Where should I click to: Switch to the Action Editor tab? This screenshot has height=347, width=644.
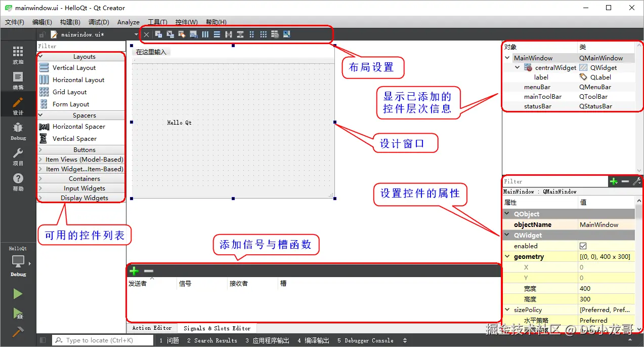[x=152, y=328]
